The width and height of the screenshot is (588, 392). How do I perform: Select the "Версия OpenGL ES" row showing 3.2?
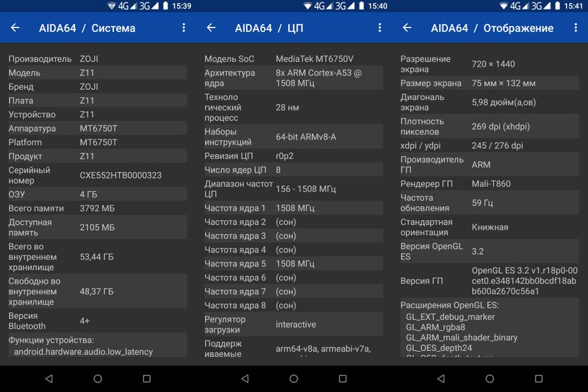489,252
